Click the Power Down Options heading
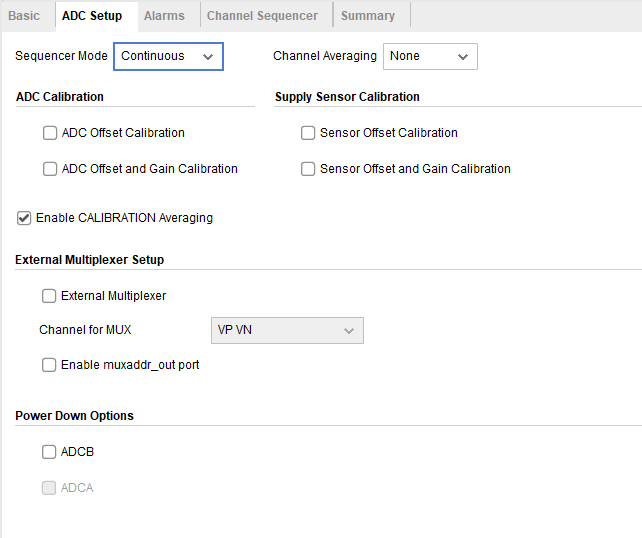642x538 pixels. 75,416
